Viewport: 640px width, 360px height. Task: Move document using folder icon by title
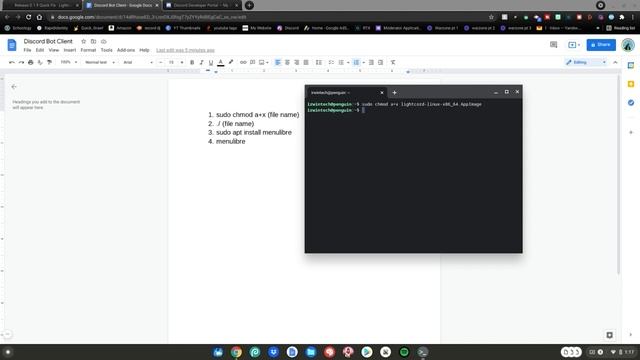pyautogui.click(x=93, y=41)
